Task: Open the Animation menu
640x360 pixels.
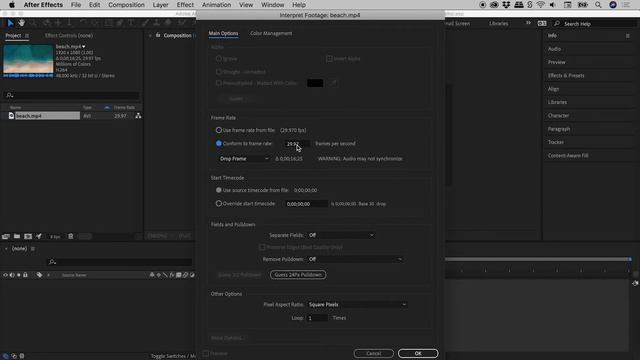Action: (x=216, y=5)
